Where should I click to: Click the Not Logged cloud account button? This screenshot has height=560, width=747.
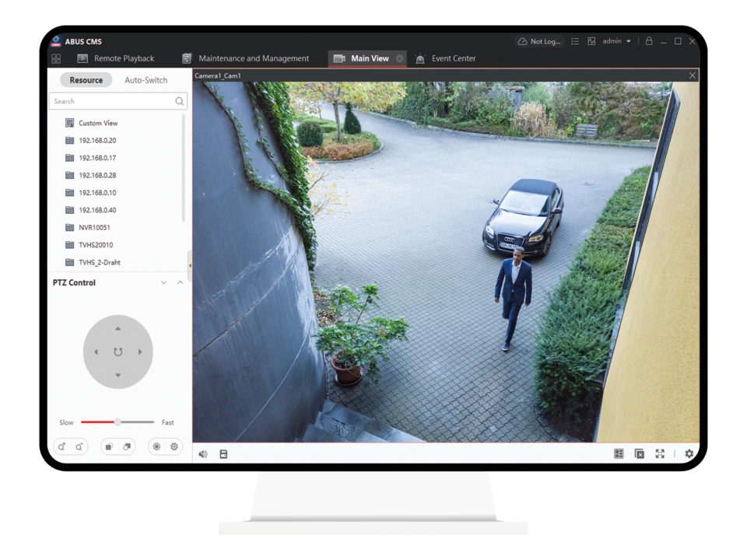coord(540,41)
